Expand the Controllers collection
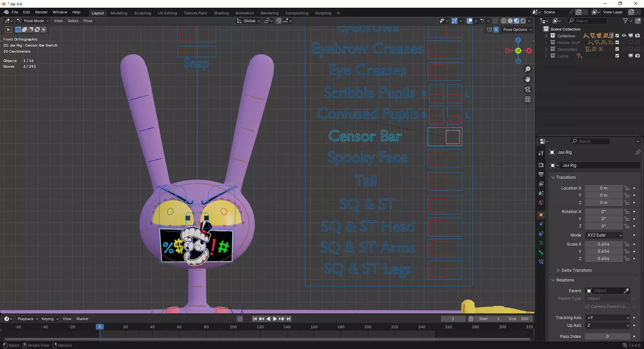 coord(546,49)
